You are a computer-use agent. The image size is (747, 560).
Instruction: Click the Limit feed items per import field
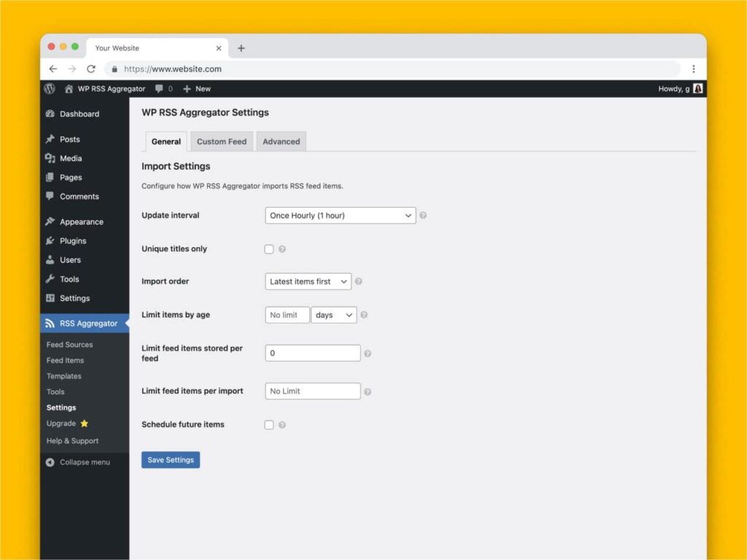click(x=312, y=391)
